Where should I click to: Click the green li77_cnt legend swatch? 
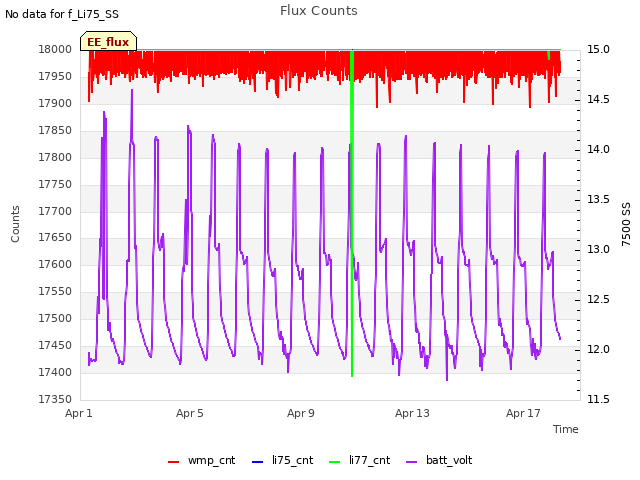pyautogui.click(x=334, y=462)
